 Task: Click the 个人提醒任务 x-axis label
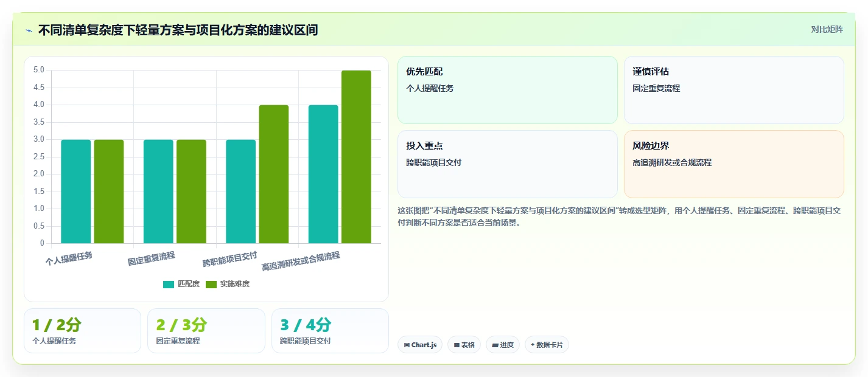(x=69, y=259)
